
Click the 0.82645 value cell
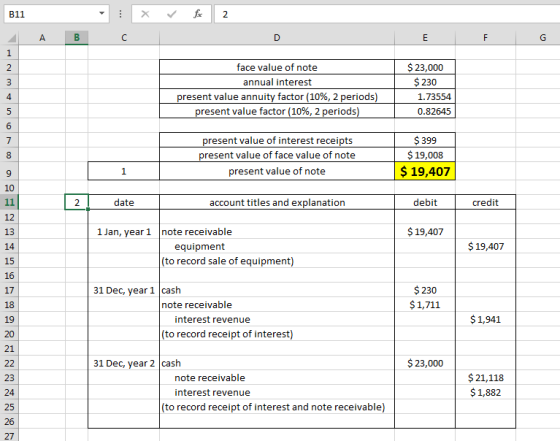pos(425,111)
